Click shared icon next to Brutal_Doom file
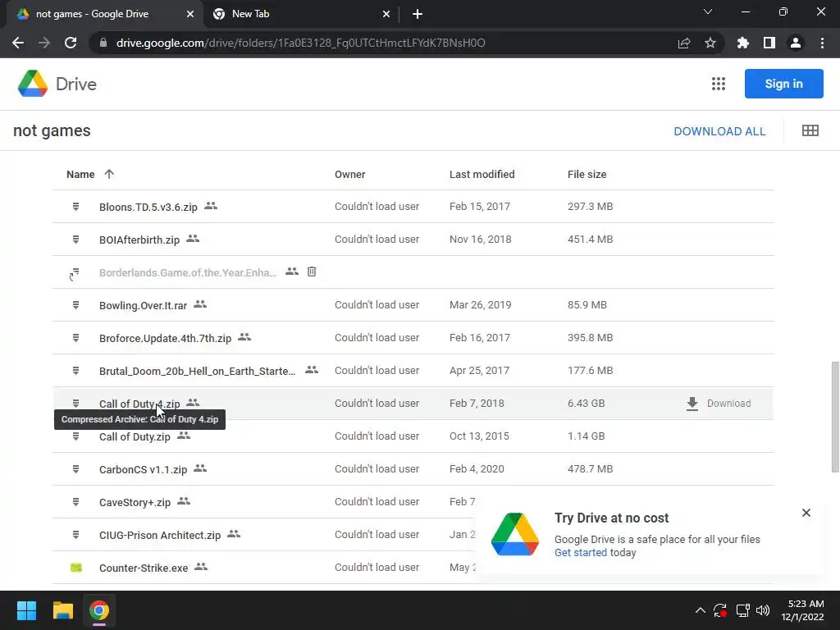The image size is (840, 630). click(312, 370)
